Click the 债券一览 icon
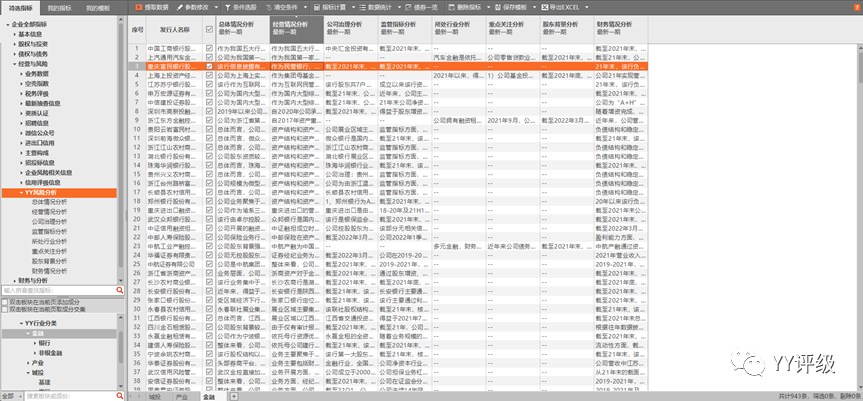863x401 pixels. click(408, 8)
